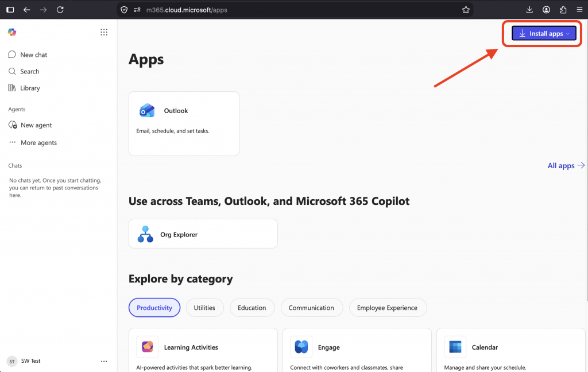Click the ST user avatar
Image resolution: width=588 pixels, height=372 pixels.
pos(12,362)
